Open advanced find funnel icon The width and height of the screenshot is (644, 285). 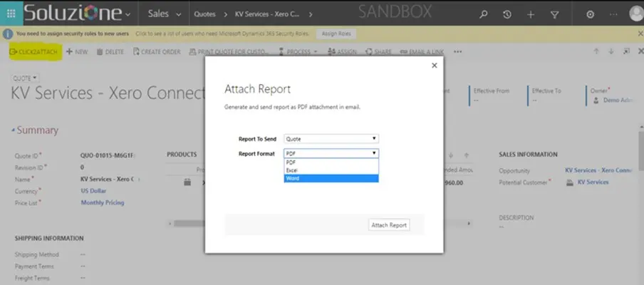(554, 14)
